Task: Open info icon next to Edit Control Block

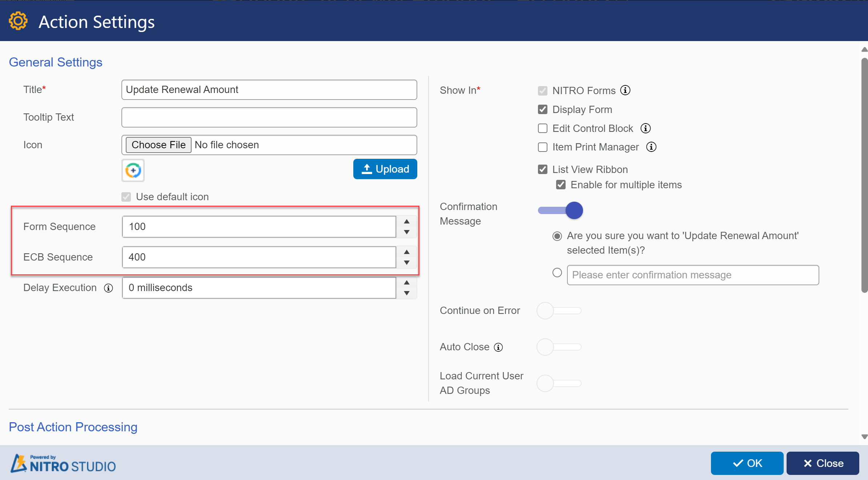Action: pos(646,128)
